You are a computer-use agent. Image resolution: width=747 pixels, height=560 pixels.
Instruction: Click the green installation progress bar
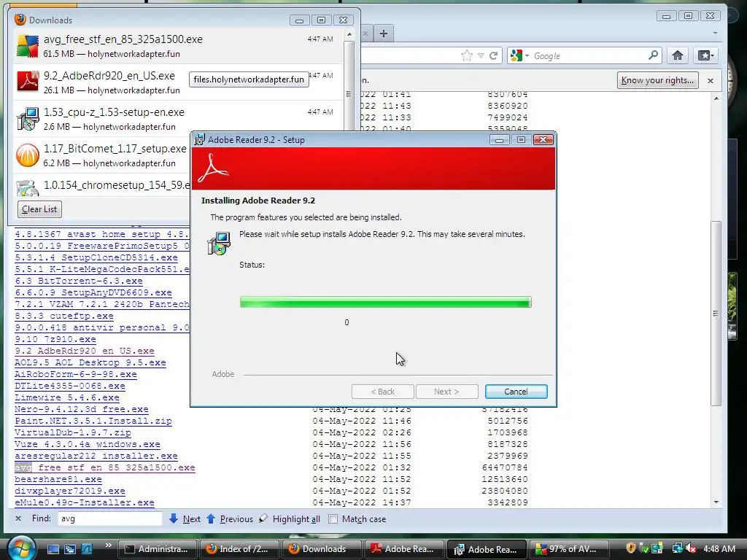coord(385,303)
